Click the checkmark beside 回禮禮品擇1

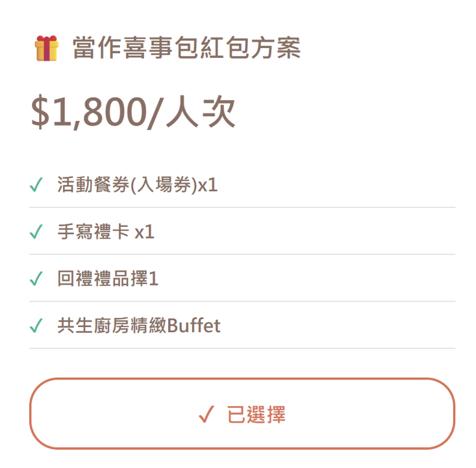36,279
